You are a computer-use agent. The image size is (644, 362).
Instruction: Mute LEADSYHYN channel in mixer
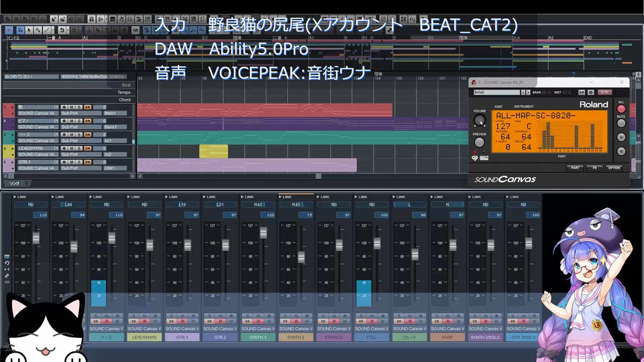[145, 316]
